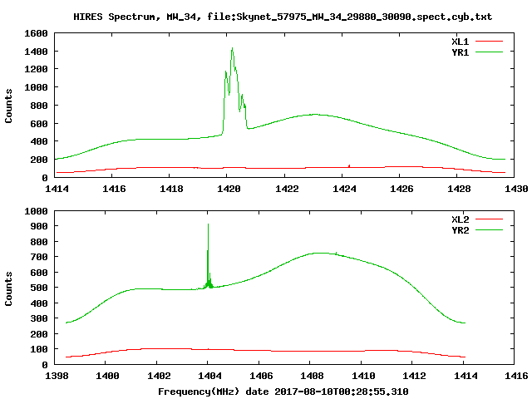
Task: Click the 1200 y-axis tick label
Action: coord(36,69)
